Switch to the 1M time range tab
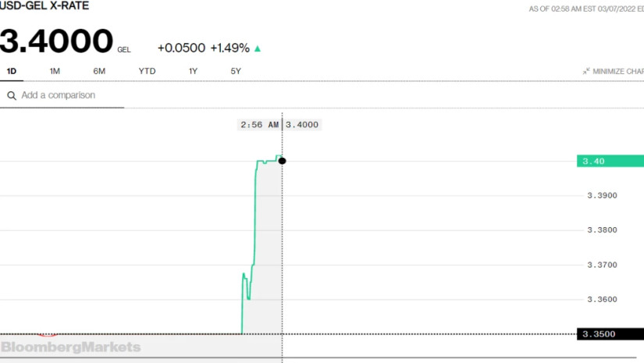The width and height of the screenshot is (644, 363). 55,72
